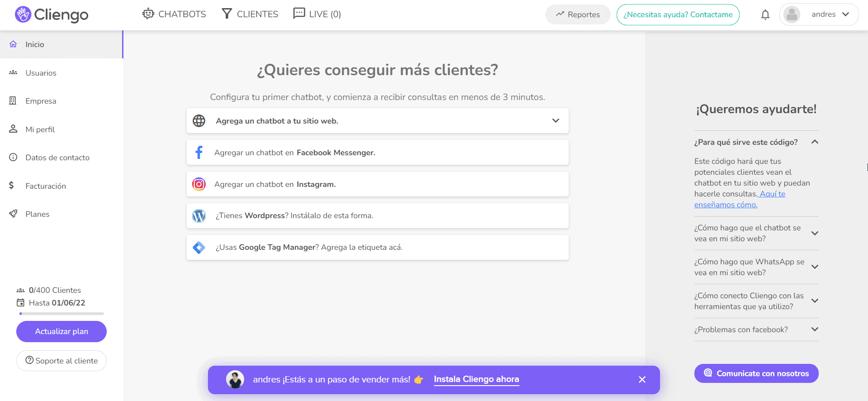Click the Facebook Messenger icon
The width and height of the screenshot is (868, 401).
click(x=199, y=153)
